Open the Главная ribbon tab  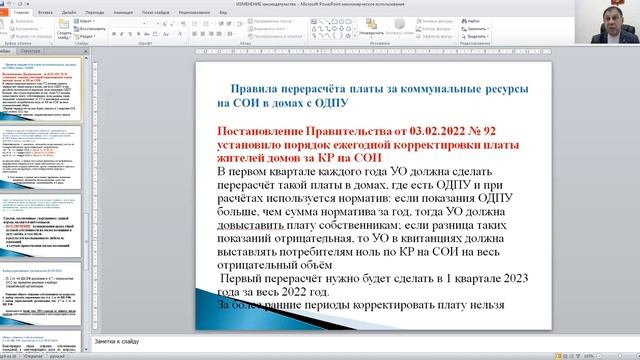click(21, 13)
